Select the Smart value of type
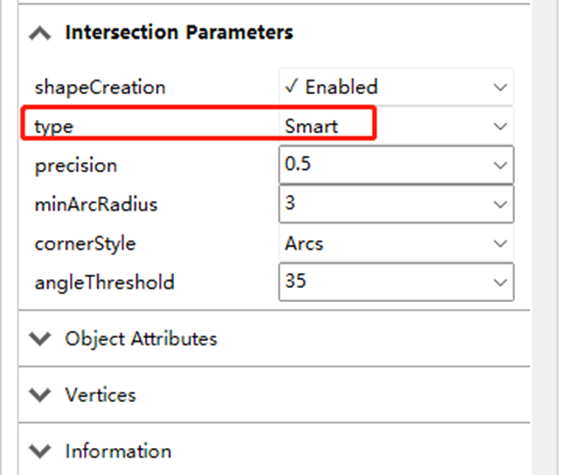Screen dimensions: 563x475 [311, 126]
